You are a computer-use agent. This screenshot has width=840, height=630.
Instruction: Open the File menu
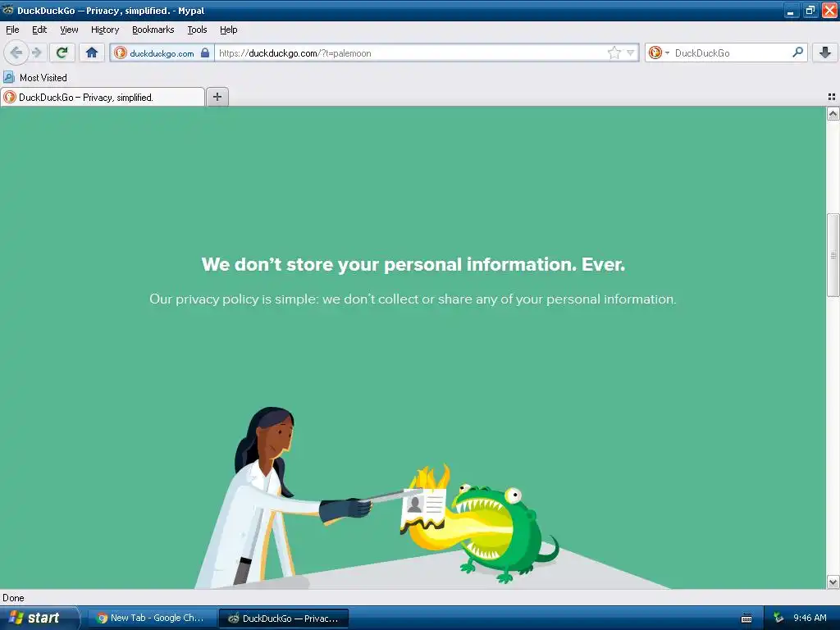12,30
